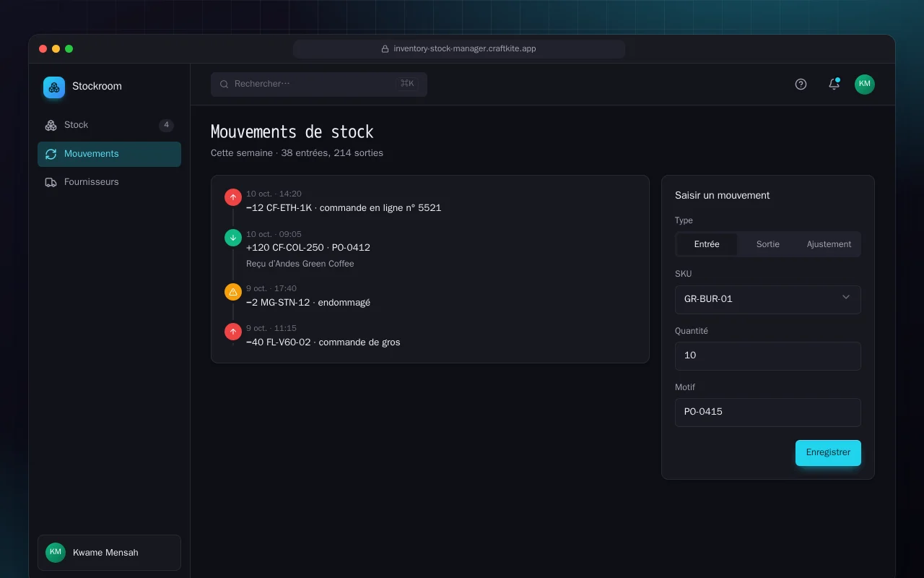Screen dimensions: 924x578
Task: Click the Stock badge showing 4
Action: pyautogui.click(x=166, y=125)
